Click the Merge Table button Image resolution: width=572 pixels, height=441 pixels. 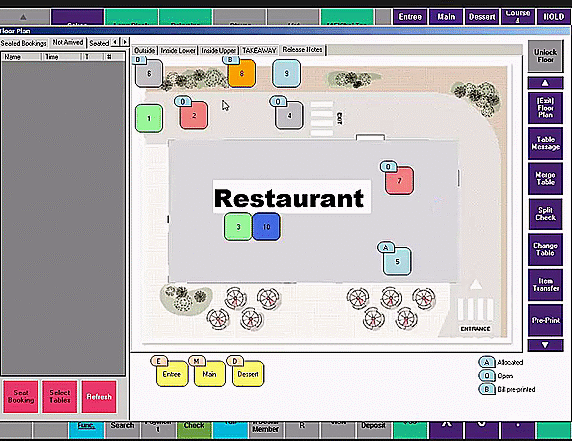point(545,178)
